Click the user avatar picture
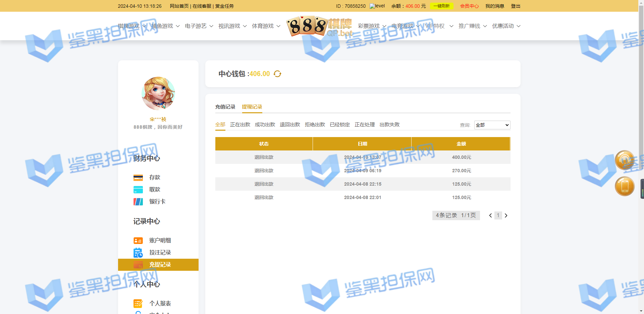644x314 pixels. [158, 93]
